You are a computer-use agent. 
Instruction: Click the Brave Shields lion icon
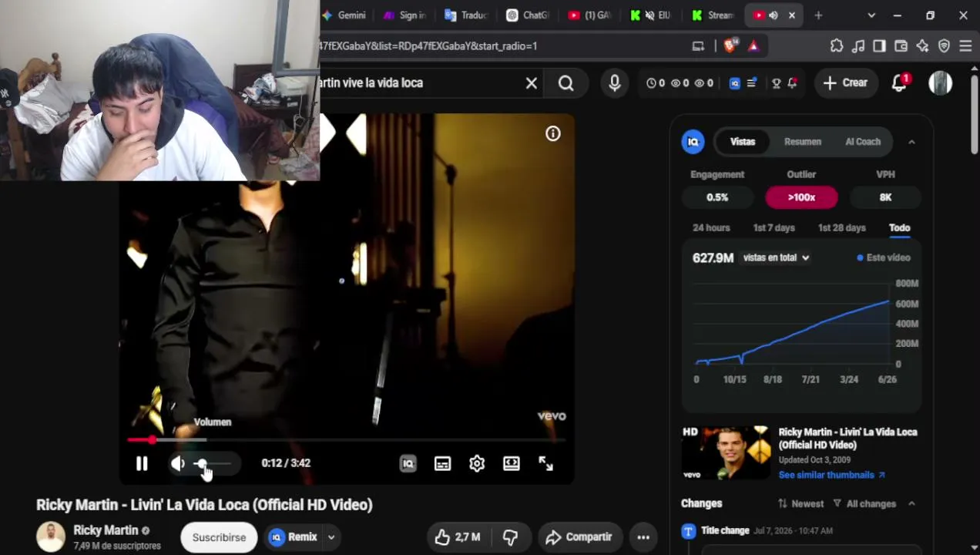730,46
